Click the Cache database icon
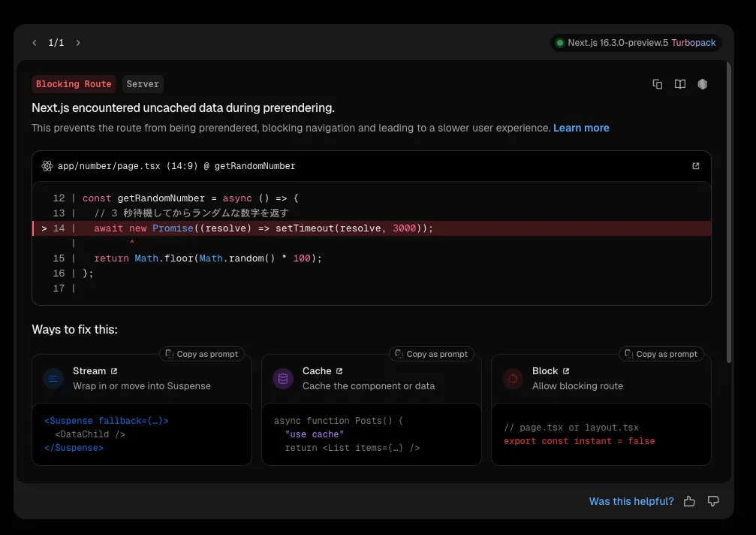756x535 pixels. (x=283, y=379)
